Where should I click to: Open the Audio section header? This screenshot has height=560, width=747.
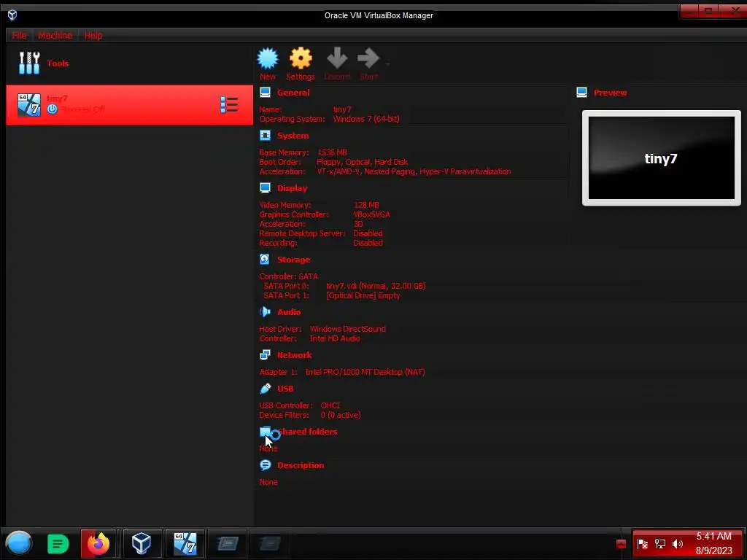[x=289, y=312]
